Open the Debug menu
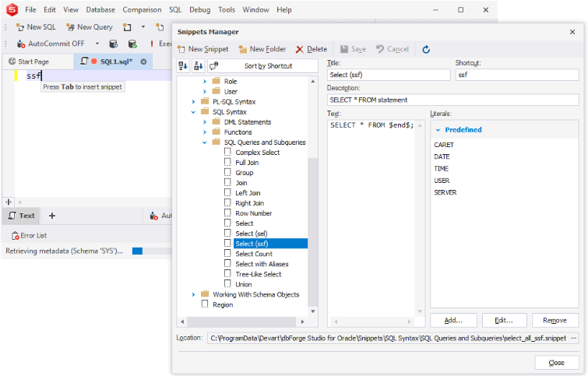This screenshot has height=376, width=588. pos(200,10)
